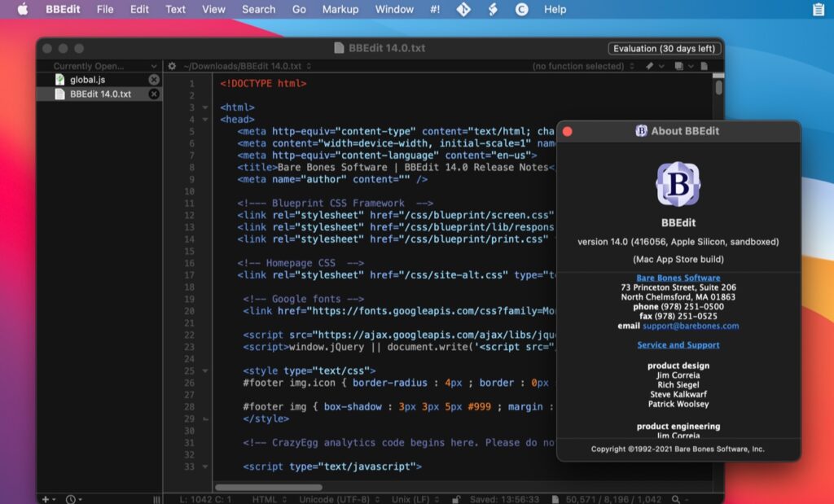Screen dimensions: 834x504
Task: Click the lock icon in the status bar
Action: (454, 498)
